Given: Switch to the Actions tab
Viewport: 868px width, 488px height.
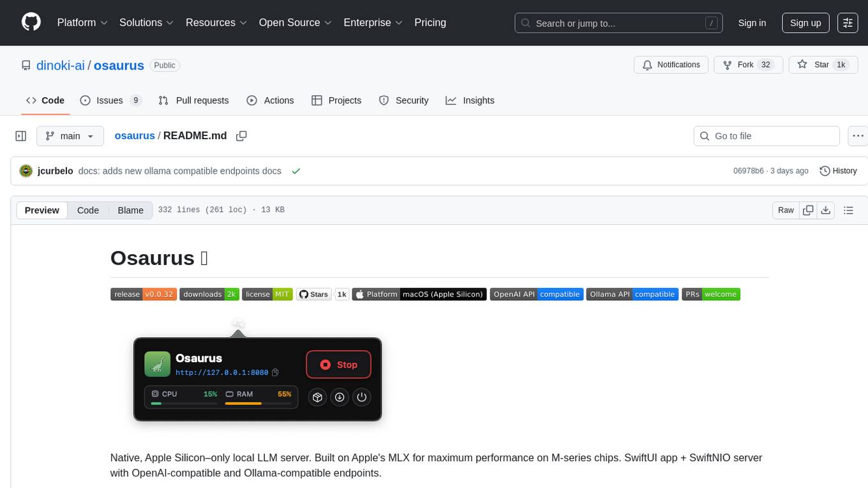Looking at the screenshot, I should click(x=270, y=100).
